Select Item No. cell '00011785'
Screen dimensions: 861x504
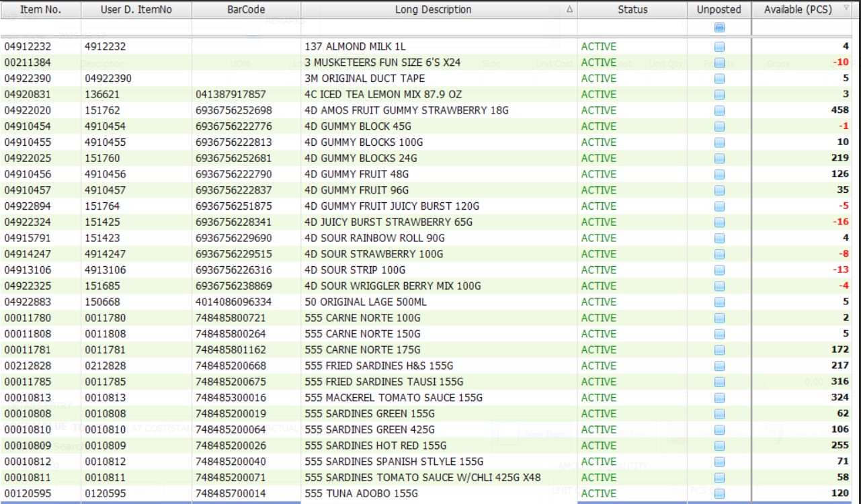click(x=28, y=382)
